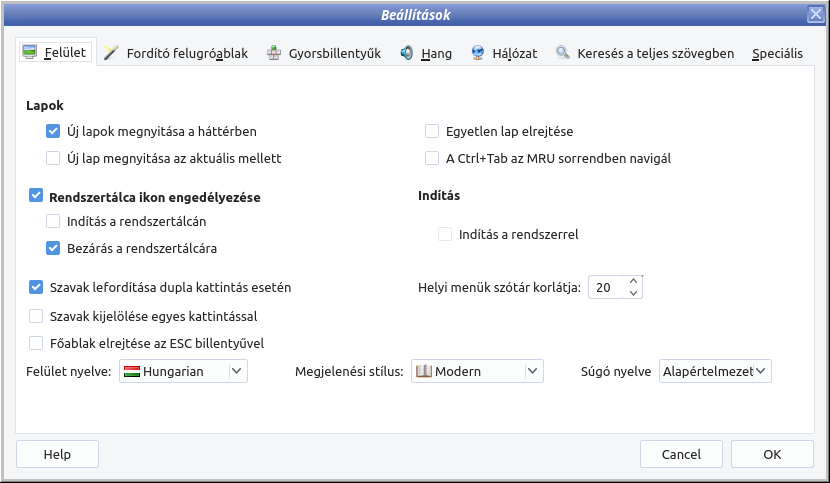Switch to the Speciális tab

[777, 54]
